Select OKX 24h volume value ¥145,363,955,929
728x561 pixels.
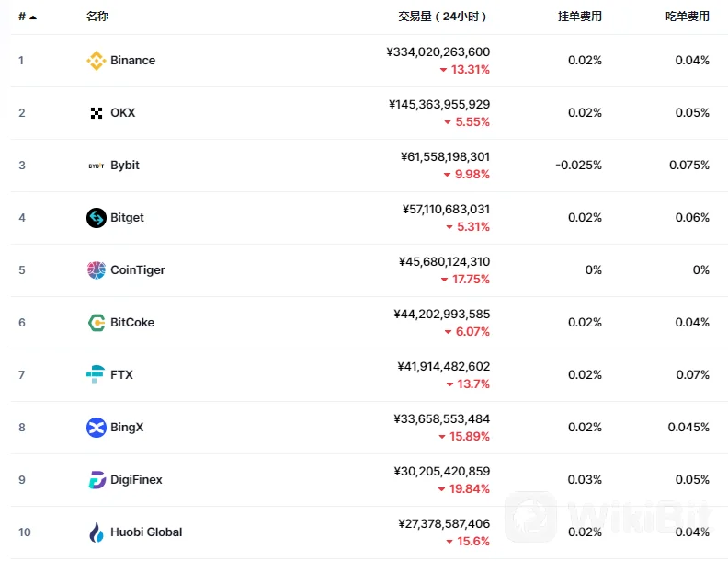pos(439,104)
